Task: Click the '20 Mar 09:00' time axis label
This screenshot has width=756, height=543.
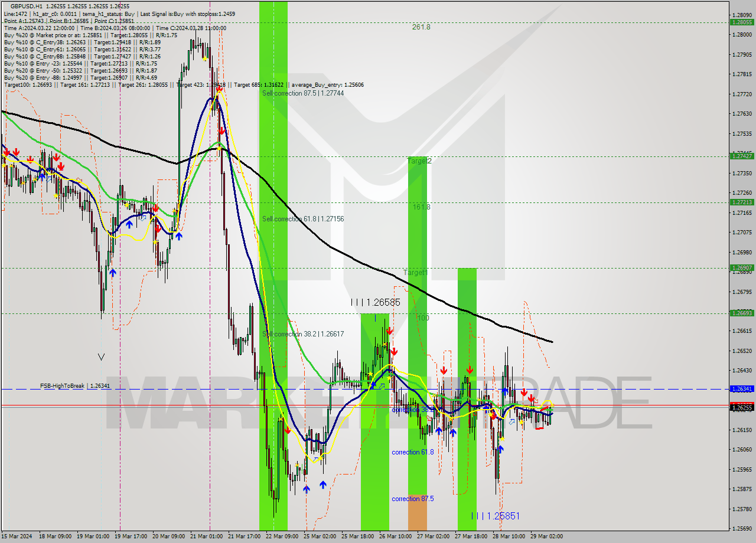Action: (169, 537)
